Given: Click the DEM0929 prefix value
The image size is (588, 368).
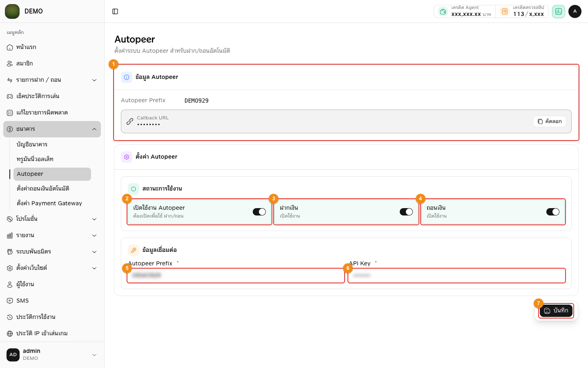Looking at the screenshot, I should pos(196,101).
